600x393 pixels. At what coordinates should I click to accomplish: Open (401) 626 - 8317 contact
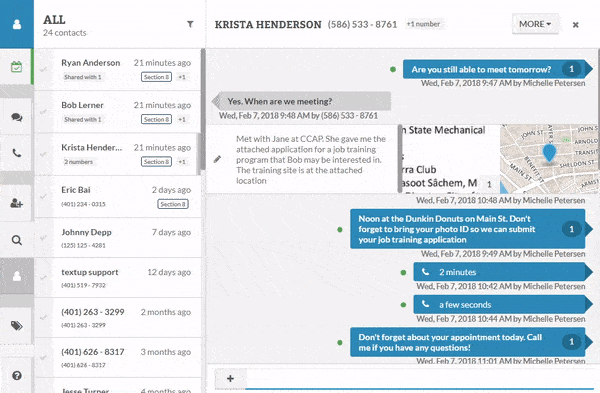coord(118,357)
